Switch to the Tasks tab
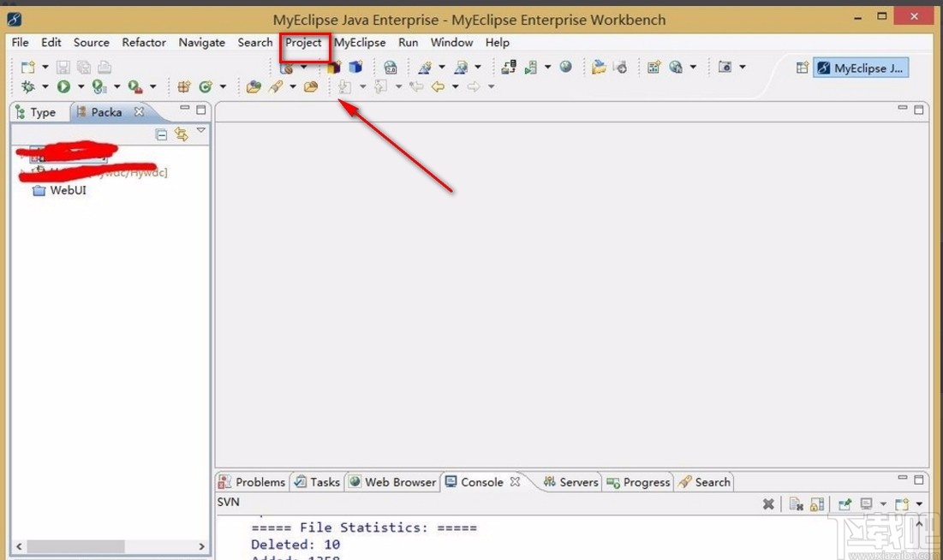Screen dimensions: 943x560 pyautogui.click(x=318, y=482)
